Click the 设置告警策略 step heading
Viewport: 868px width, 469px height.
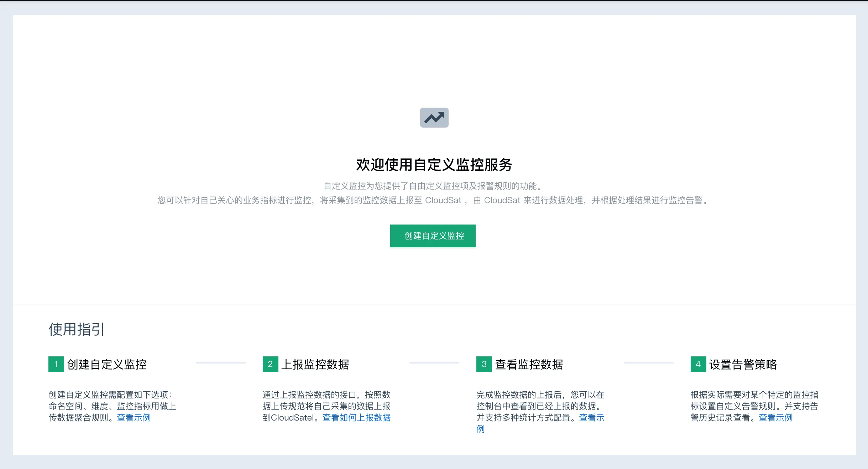[743, 365]
